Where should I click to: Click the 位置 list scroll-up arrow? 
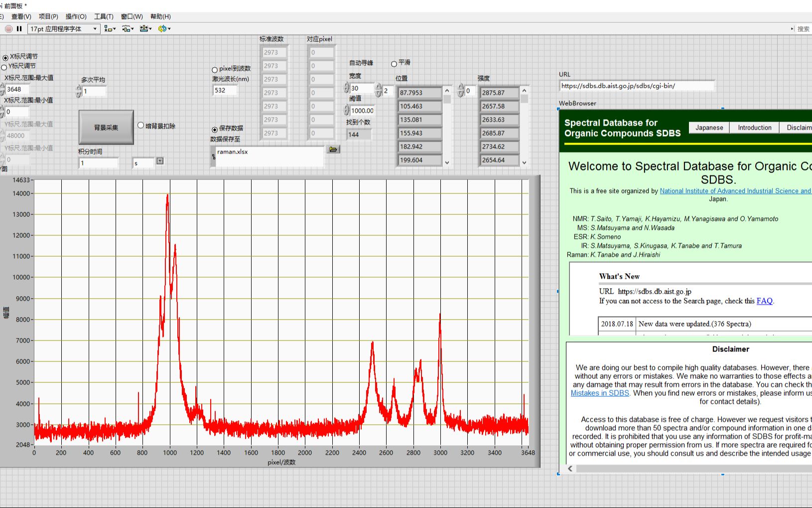click(x=447, y=91)
